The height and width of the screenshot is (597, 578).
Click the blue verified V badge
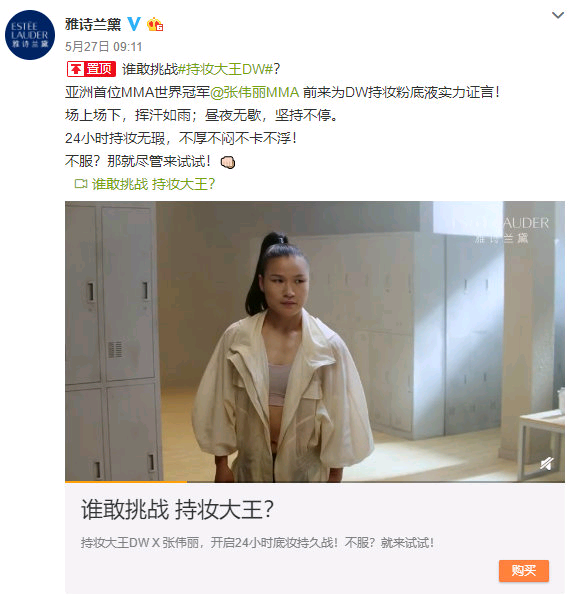[x=134, y=24]
